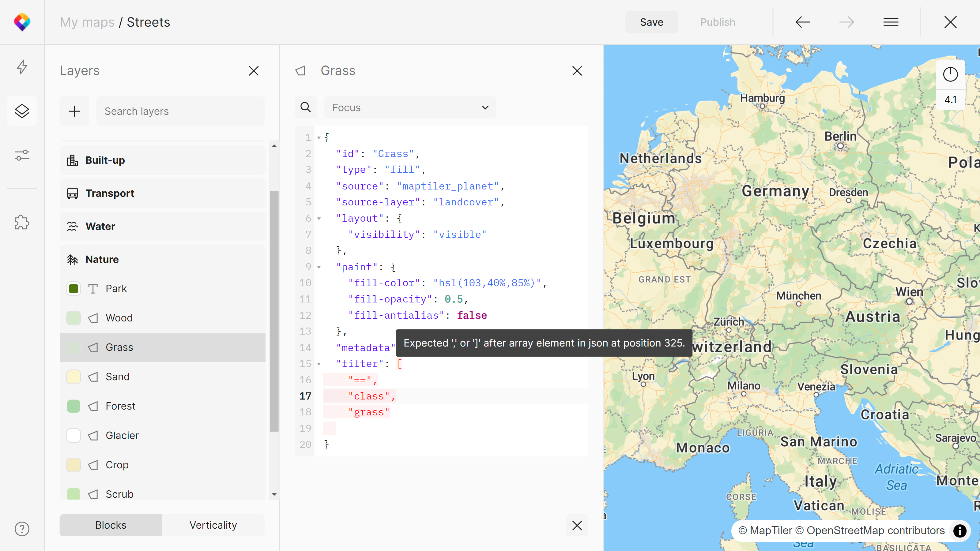Screen dimensions: 980x551
Task: Collapse the filter array fold arrow
Action: pos(319,364)
